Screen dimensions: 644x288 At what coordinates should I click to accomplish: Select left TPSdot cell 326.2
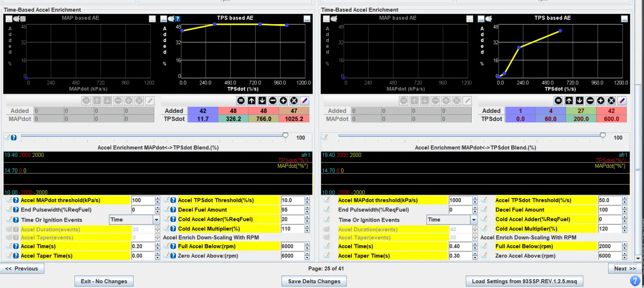click(x=233, y=119)
